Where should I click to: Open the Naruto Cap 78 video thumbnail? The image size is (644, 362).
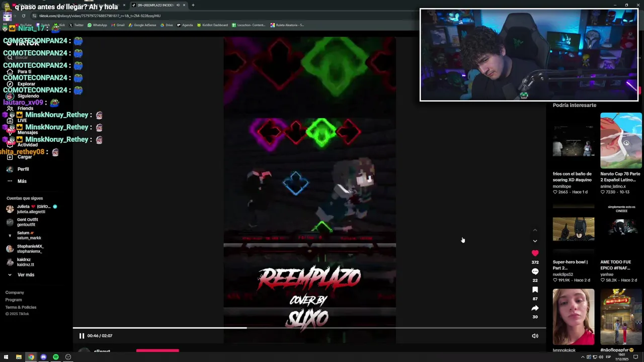point(621,141)
